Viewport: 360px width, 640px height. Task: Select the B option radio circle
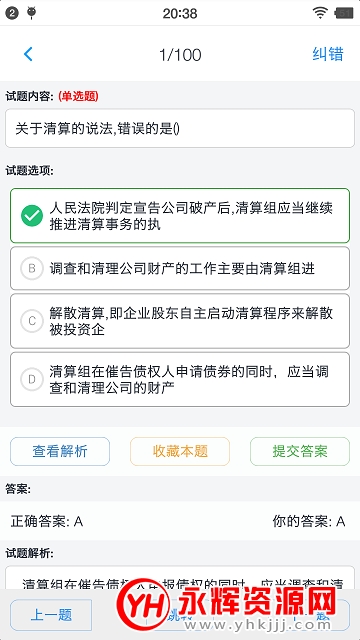32,268
